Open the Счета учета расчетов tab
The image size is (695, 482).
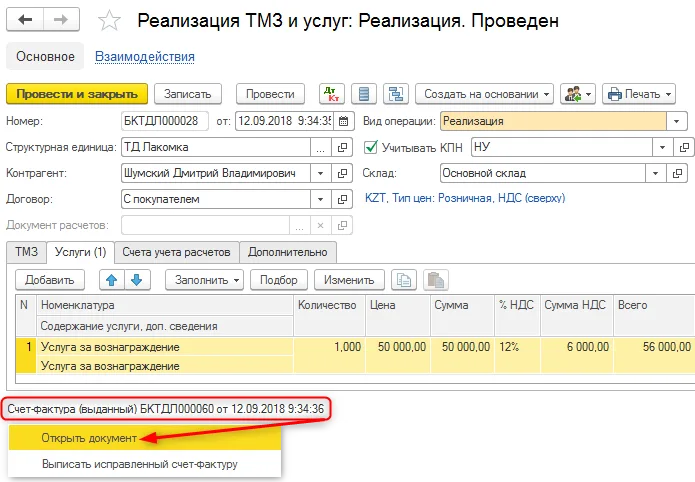(176, 252)
